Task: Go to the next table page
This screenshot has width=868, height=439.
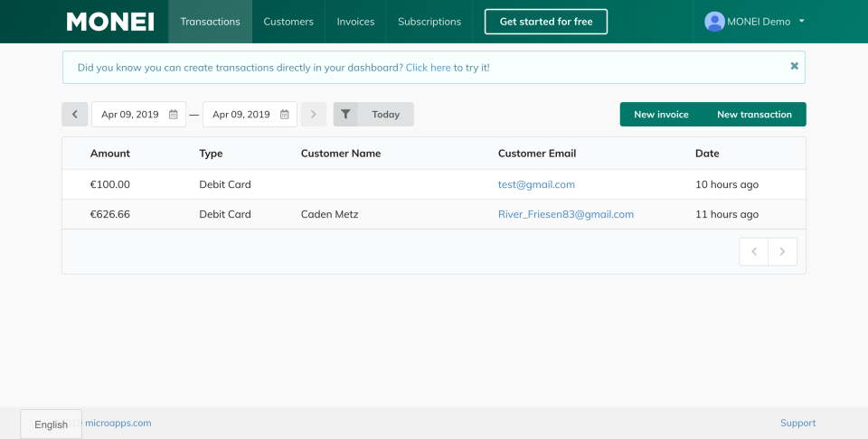Action: click(x=783, y=252)
